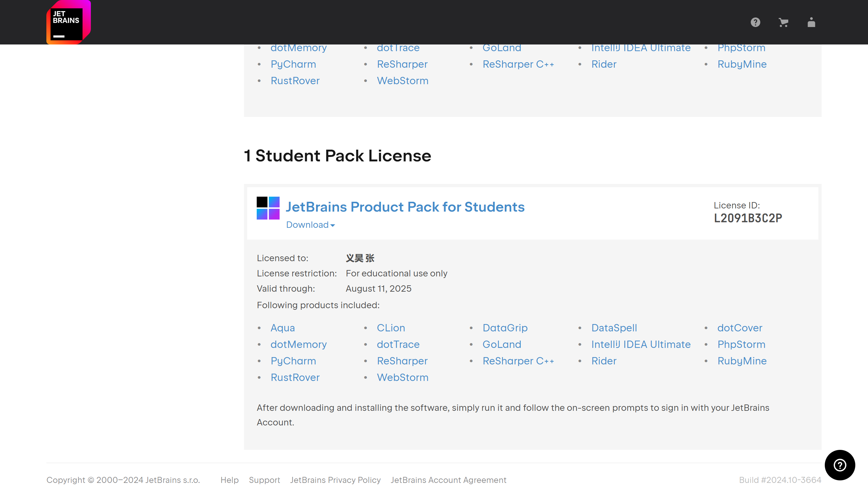Open dotMemory link in Student Pack list

click(x=299, y=344)
